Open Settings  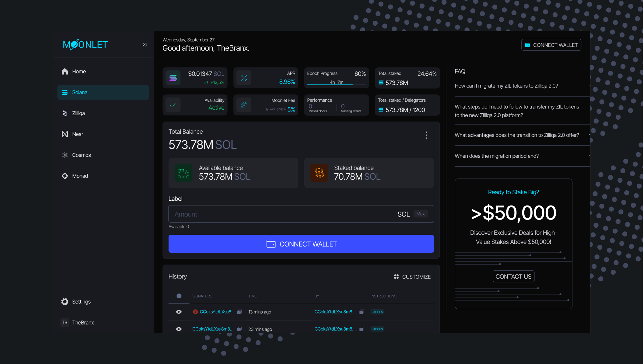pyautogui.click(x=103, y=302)
